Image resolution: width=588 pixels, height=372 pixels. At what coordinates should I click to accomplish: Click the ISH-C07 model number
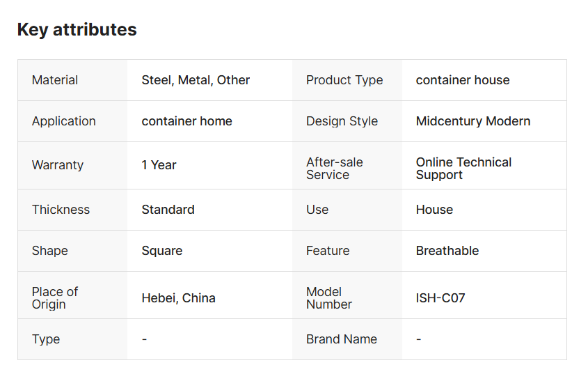click(440, 298)
